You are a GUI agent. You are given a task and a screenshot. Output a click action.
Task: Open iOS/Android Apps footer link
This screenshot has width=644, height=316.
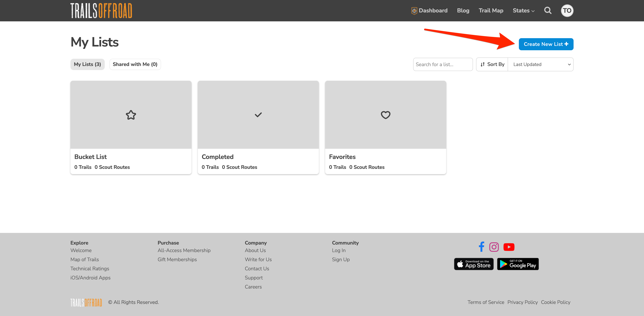click(90, 278)
